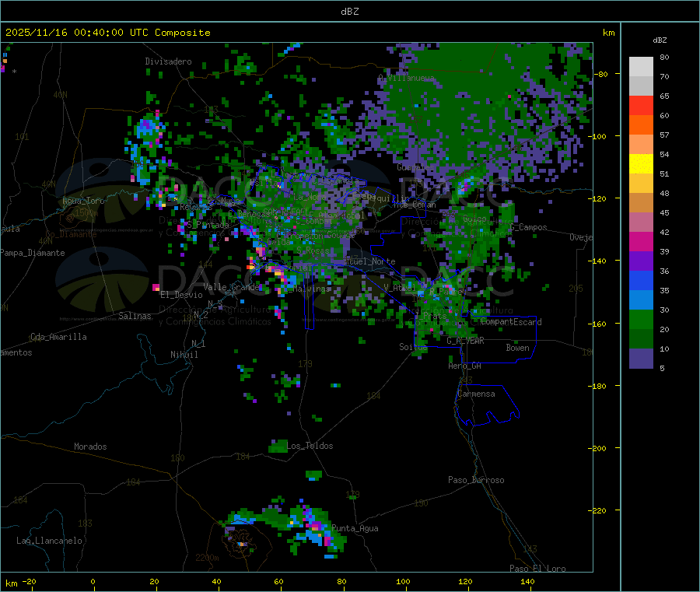This screenshot has width=700, height=592.
Task: Click the Pampa_Diamante label
Action: (x=33, y=253)
